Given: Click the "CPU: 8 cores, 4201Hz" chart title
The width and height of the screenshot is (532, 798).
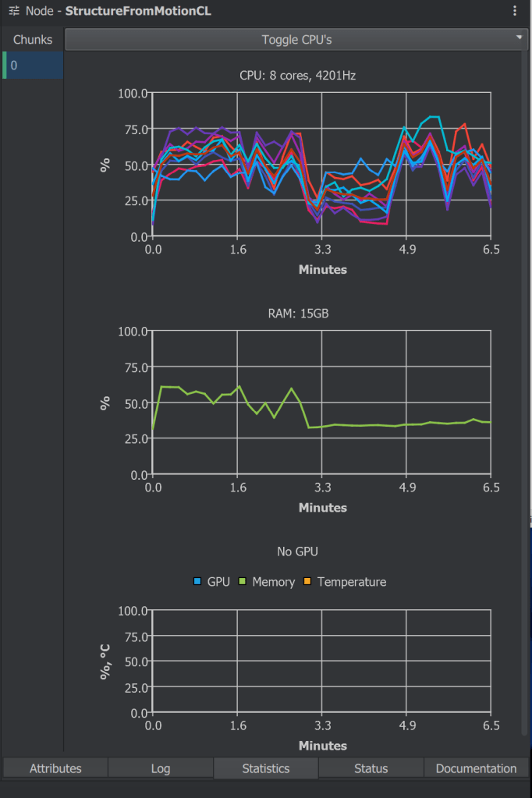Looking at the screenshot, I should pos(298,76).
